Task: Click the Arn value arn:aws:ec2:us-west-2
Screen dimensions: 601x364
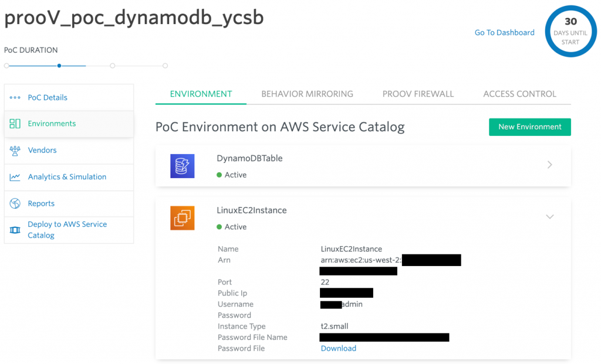Action: (361, 260)
